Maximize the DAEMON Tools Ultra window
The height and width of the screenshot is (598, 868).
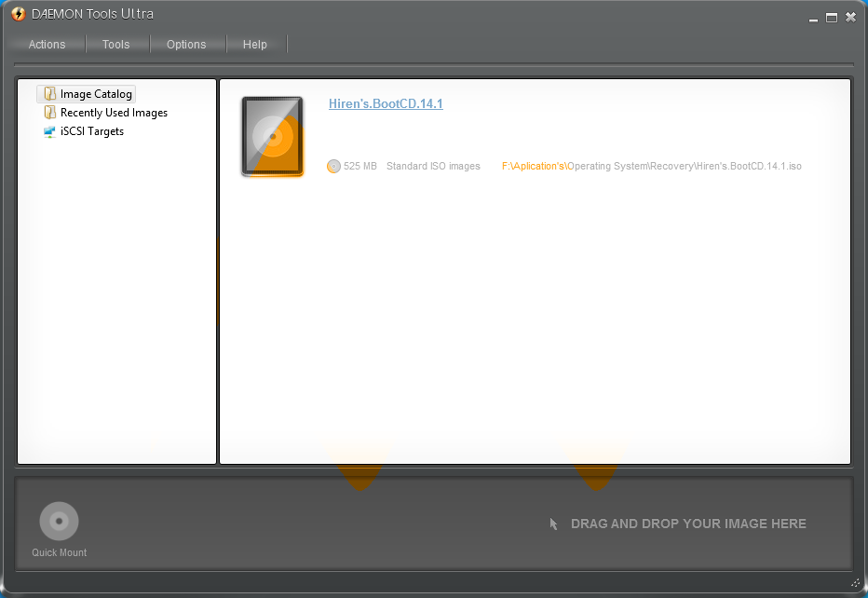point(832,18)
